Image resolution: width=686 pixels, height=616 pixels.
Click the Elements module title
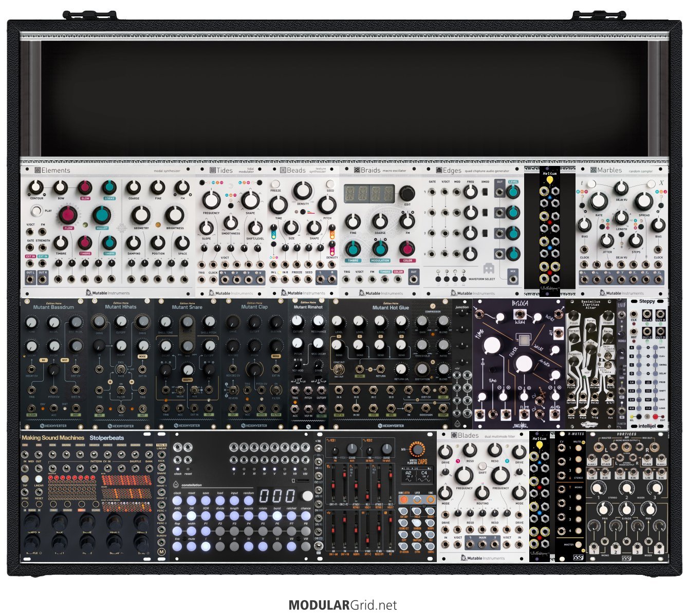click(x=55, y=171)
